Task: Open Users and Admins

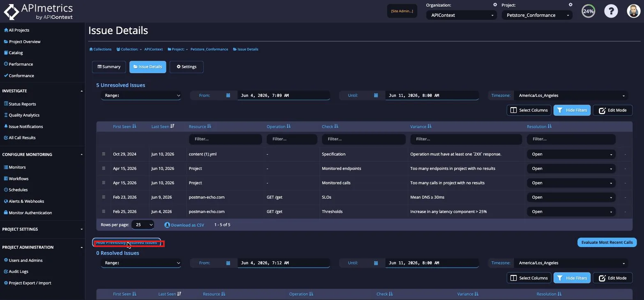Action: 23,260
